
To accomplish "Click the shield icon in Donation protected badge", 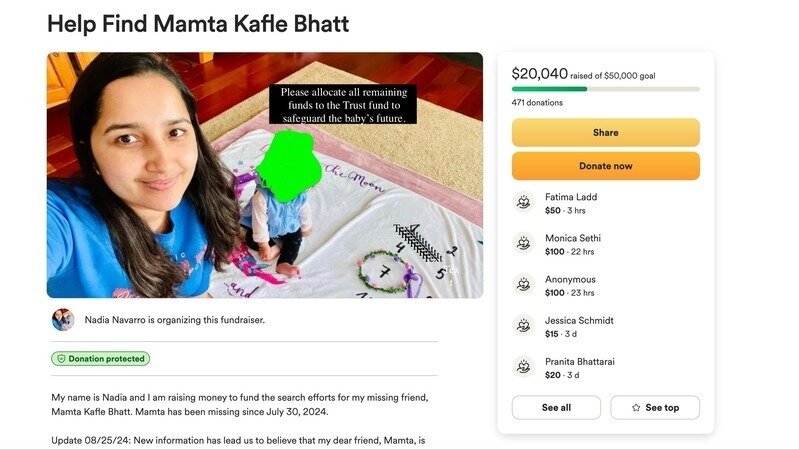I will (60, 358).
